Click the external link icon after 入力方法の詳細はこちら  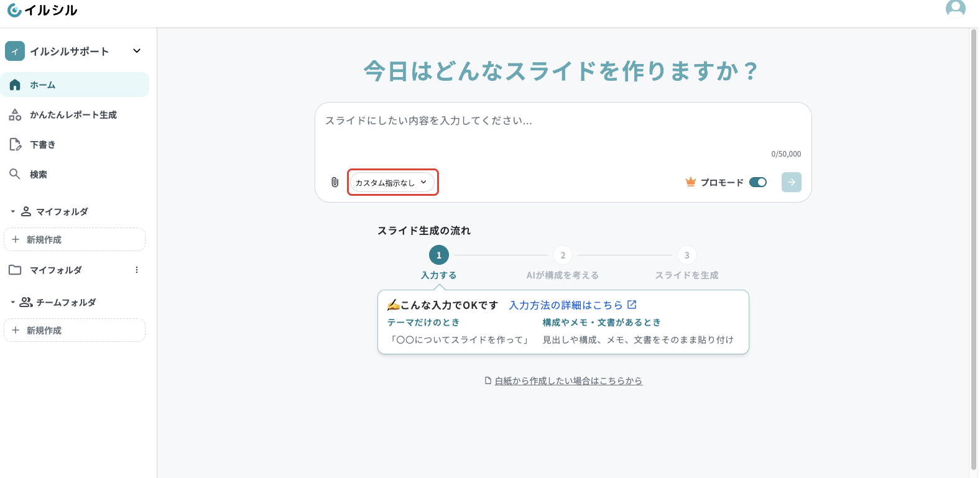pos(632,305)
